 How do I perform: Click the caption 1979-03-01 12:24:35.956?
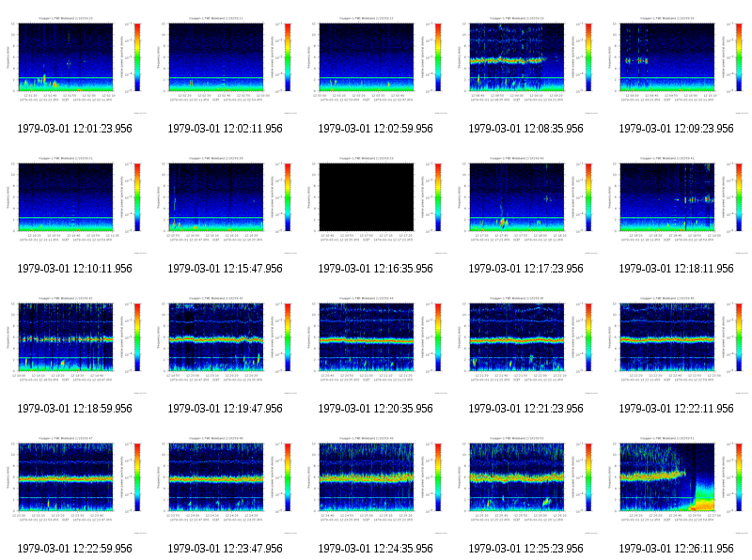pos(375,549)
